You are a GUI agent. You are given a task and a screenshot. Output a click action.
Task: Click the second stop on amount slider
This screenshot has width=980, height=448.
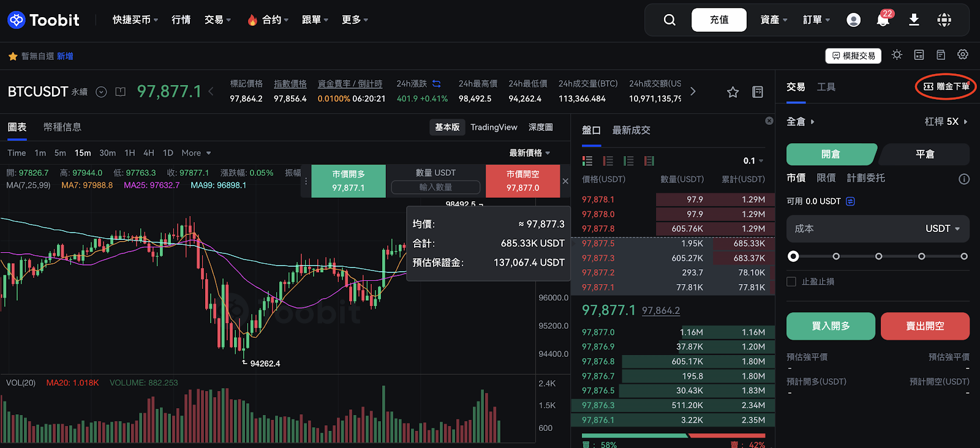(836, 256)
